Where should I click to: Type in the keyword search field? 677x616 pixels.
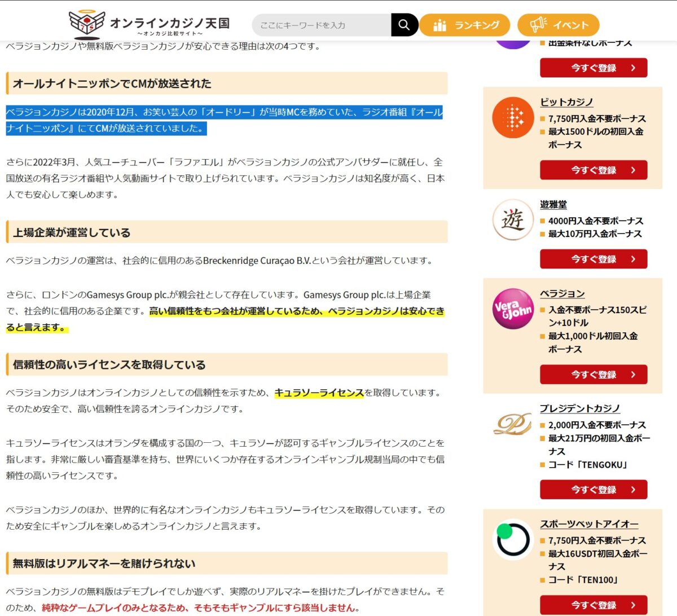tap(322, 25)
